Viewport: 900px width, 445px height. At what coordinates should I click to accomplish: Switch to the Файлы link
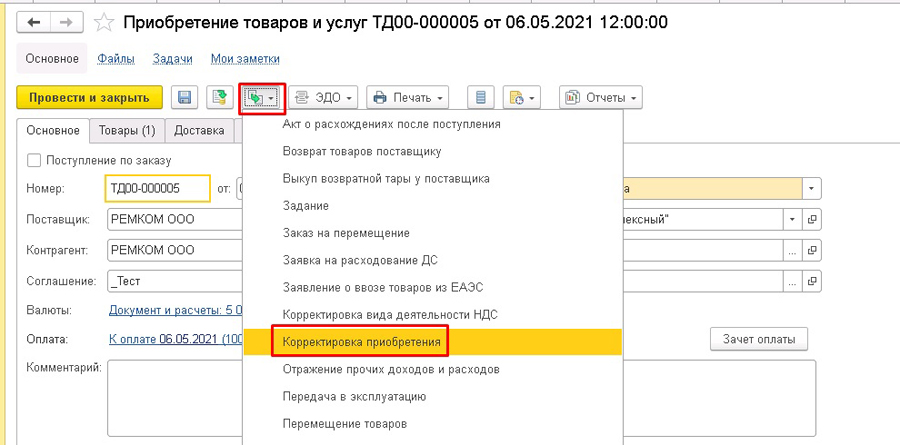pyautogui.click(x=116, y=59)
